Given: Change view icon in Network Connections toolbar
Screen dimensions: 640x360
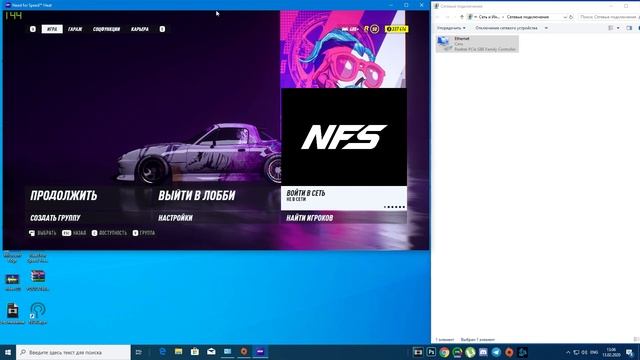Looking at the screenshot, I should 611,28.
